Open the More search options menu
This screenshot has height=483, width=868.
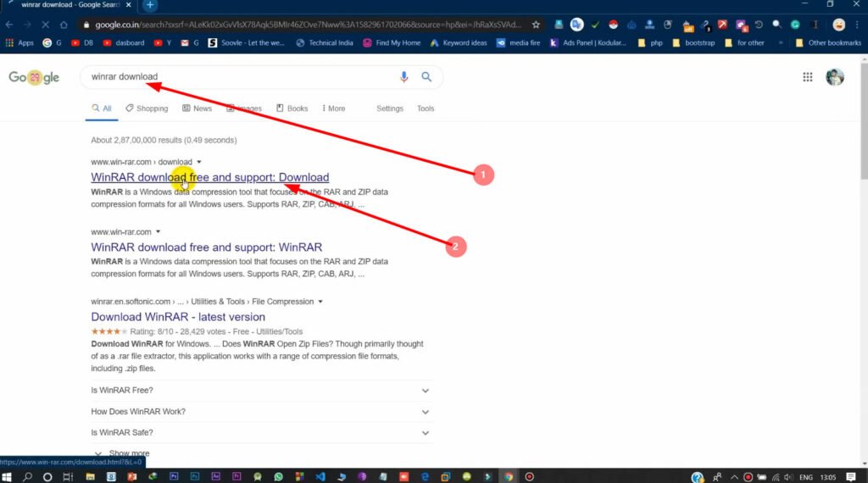coord(334,108)
